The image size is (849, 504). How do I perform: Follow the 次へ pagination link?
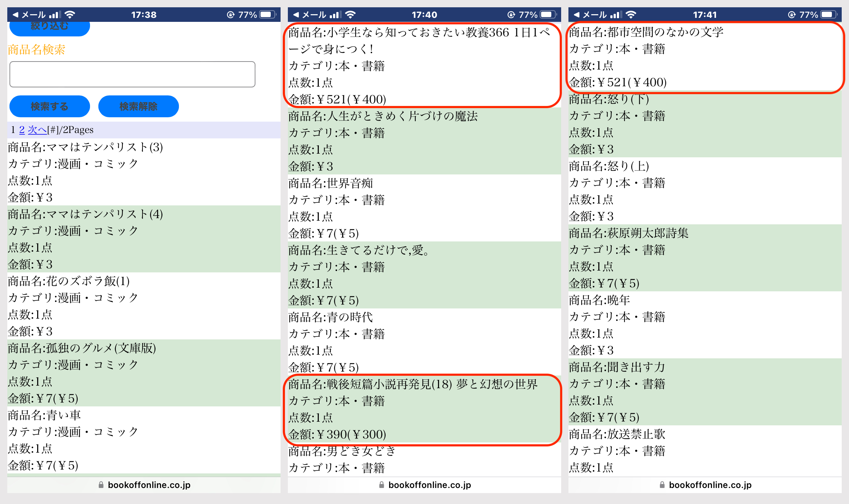pos(38,130)
